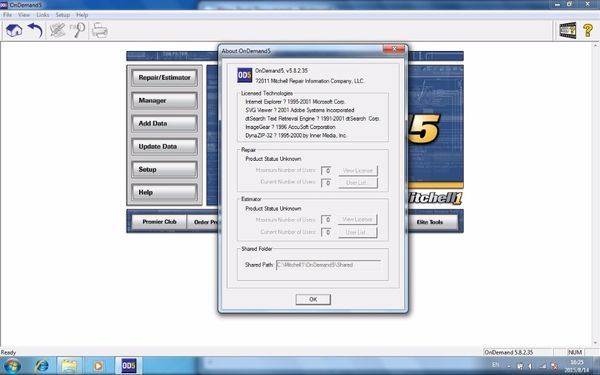Click the grayed pencil notes toolbar icon
Viewport: 600px width, 375px height.
click(x=57, y=30)
